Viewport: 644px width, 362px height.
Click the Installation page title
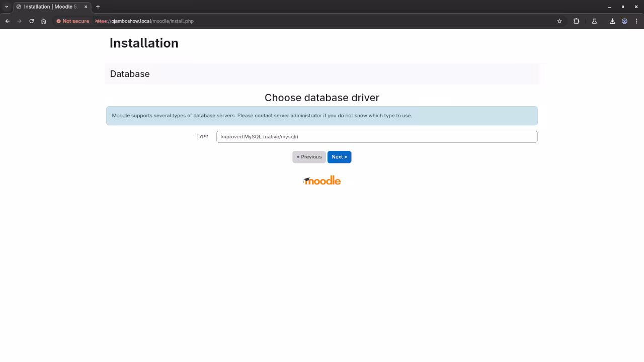click(144, 43)
